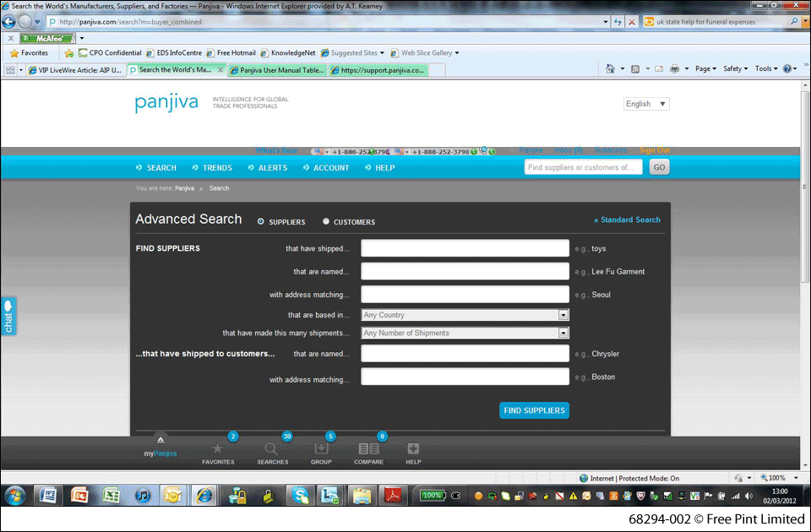Image resolution: width=811 pixels, height=532 pixels.
Task: Select the Suppliers radio button
Action: tap(261, 221)
